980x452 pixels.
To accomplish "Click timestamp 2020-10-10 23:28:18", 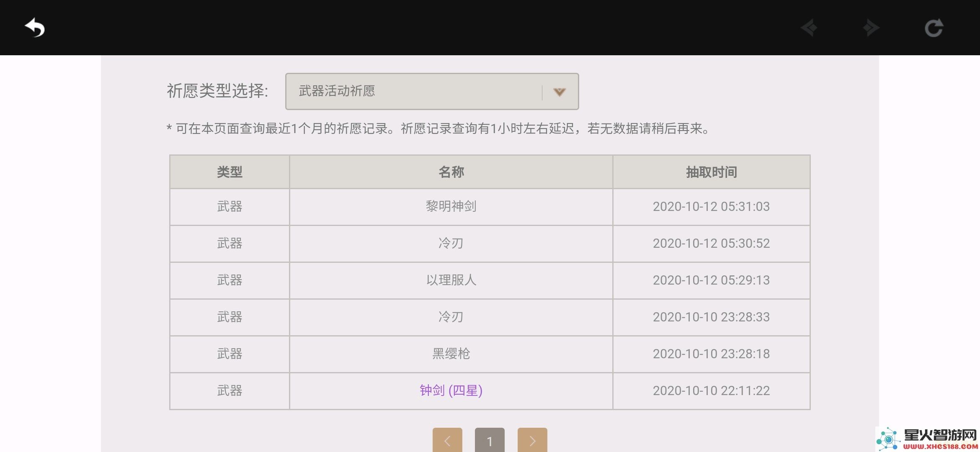I will point(711,354).
